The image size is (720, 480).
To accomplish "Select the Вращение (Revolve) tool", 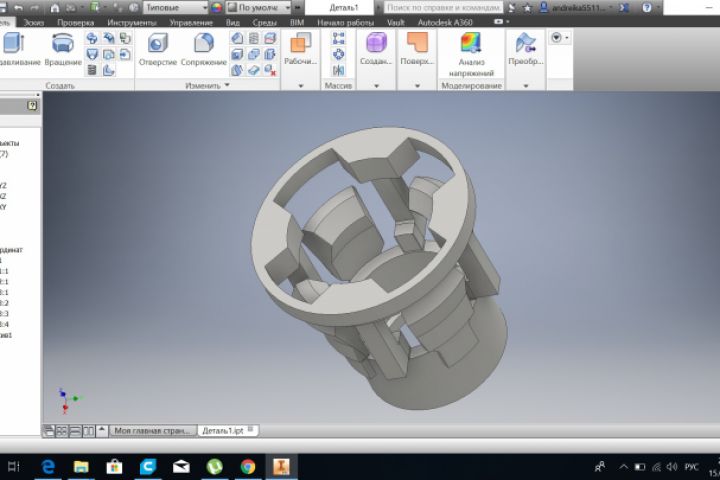I will pyautogui.click(x=63, y=50).
